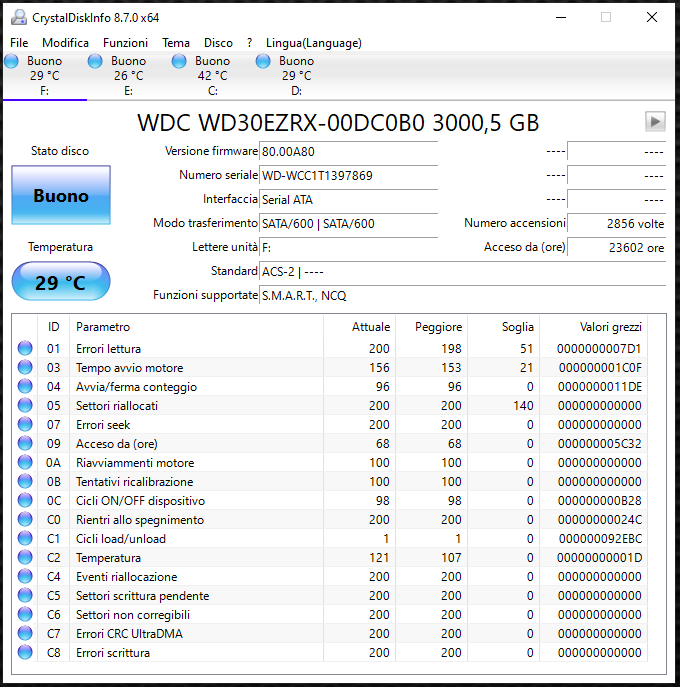Image resolution: width=680 pixels, height=687 pixels.
Task: Click the 2856 volte power-on count field
Action: click(616, 224)
